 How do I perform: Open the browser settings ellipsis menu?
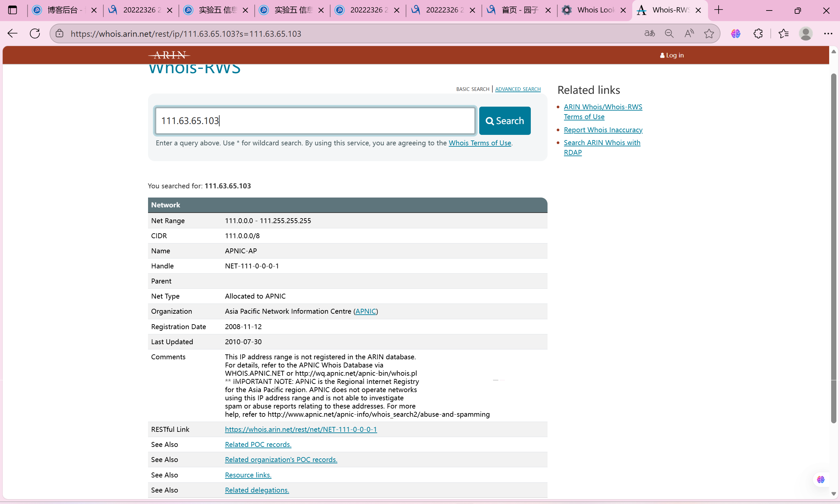pyautogui.click(x=828, y=33)
